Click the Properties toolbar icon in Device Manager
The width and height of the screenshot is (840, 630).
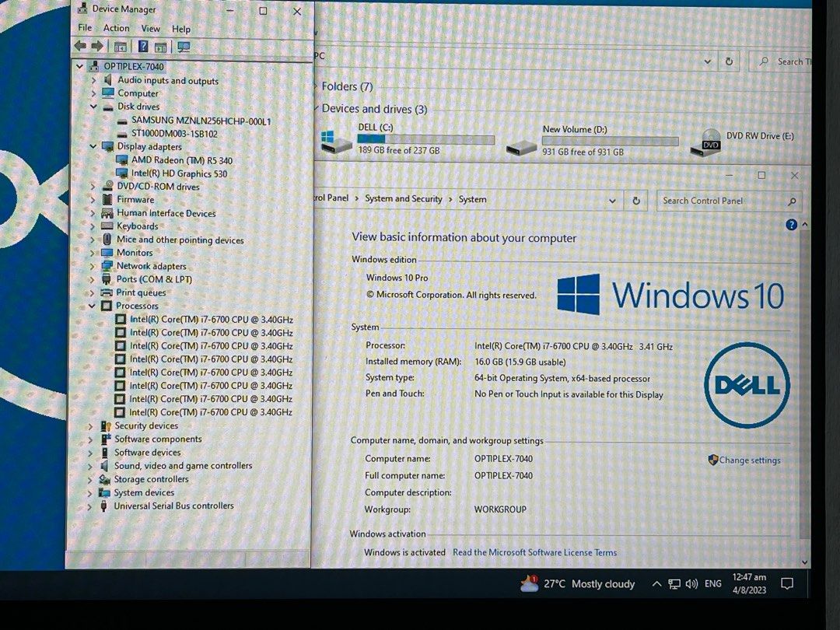point(160,47)
